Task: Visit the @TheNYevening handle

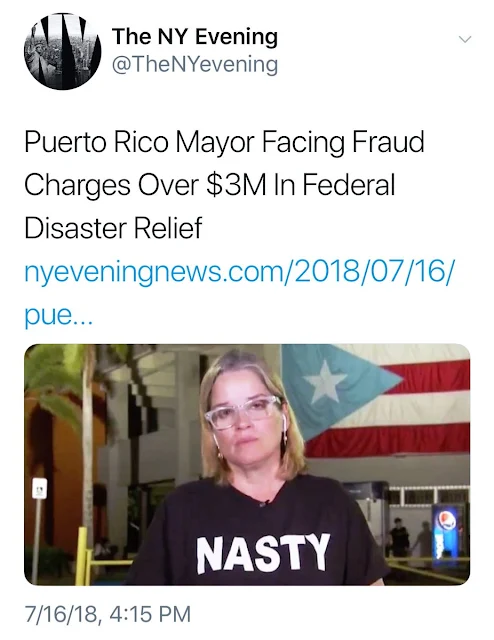Action: tap(195, 64)
